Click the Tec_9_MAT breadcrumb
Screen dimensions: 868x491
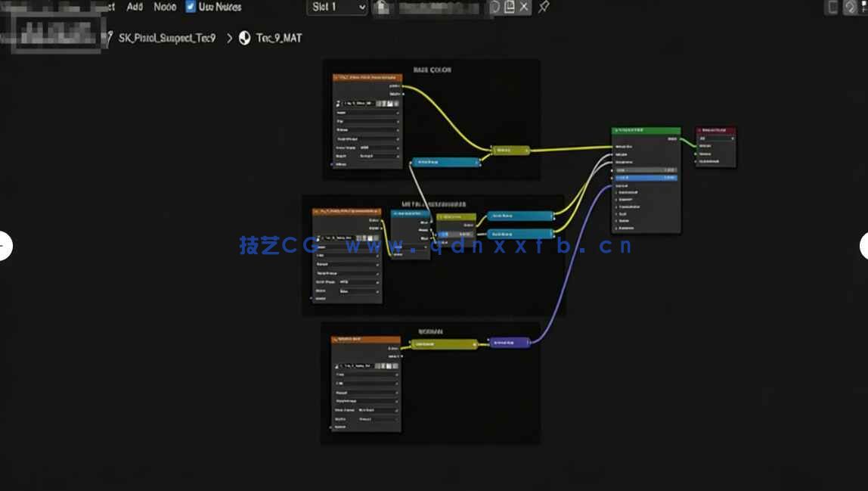(278, 38)
